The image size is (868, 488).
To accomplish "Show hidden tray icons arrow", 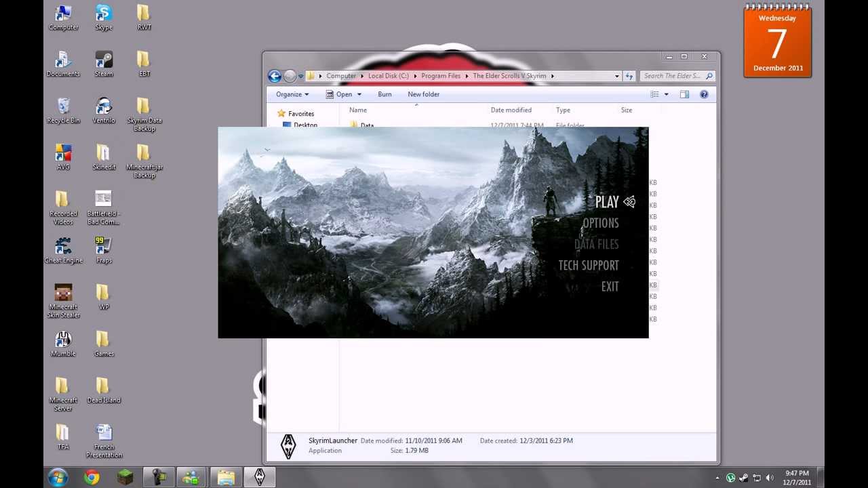I will click(717, 478).
